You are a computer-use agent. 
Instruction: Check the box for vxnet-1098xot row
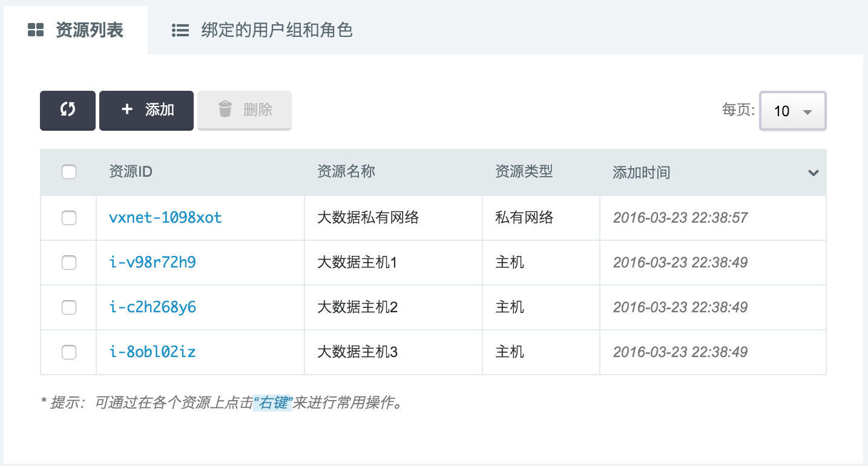[x=69, y=218]
